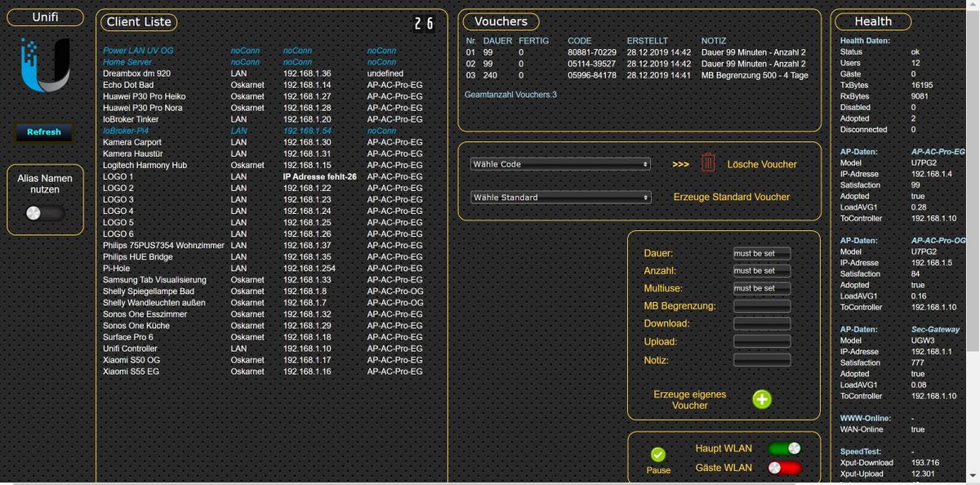Toggle the Haupt WLAN switch

point(784,448)
